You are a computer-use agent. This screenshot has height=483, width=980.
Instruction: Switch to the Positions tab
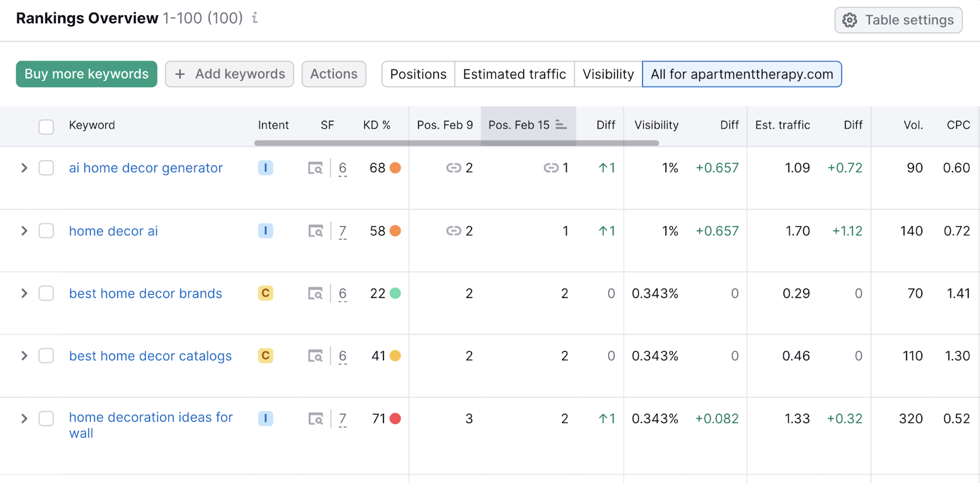(x=418, y=74)
